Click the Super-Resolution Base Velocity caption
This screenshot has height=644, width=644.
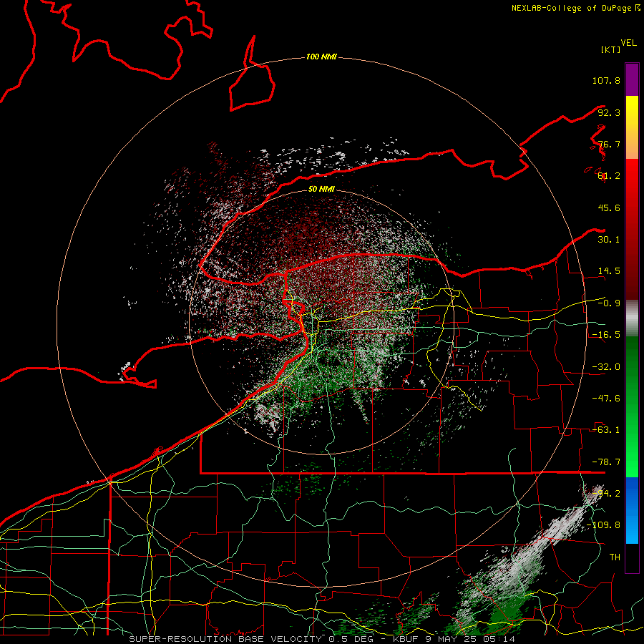pos(321,639)
